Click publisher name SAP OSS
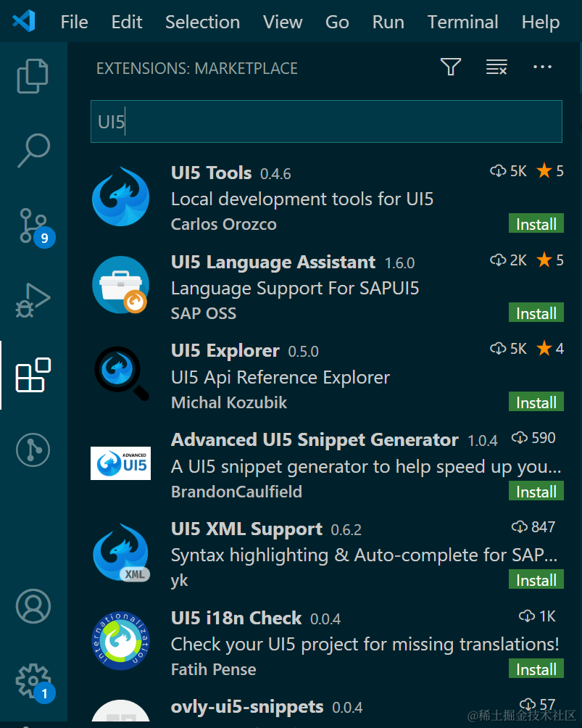582x728 pixels. [204, 313]
